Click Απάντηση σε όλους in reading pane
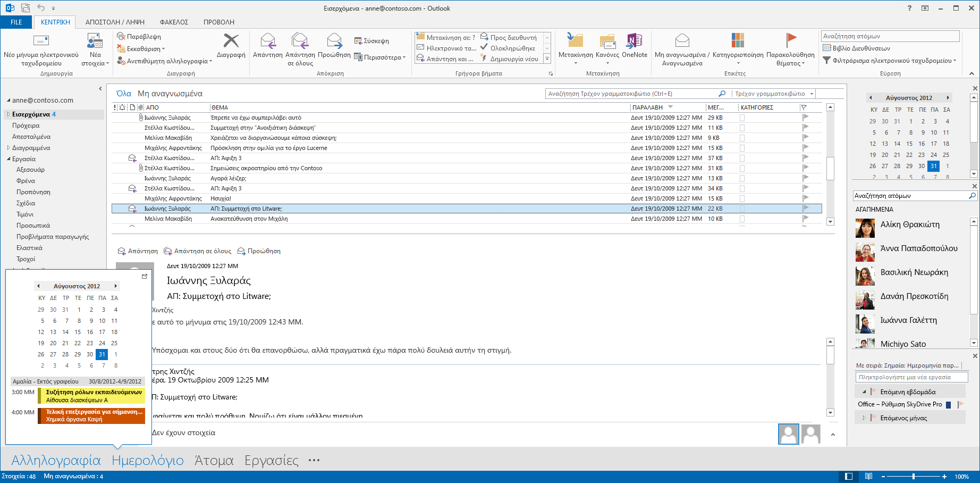980x483 pixels. click(x=198, y=251)
